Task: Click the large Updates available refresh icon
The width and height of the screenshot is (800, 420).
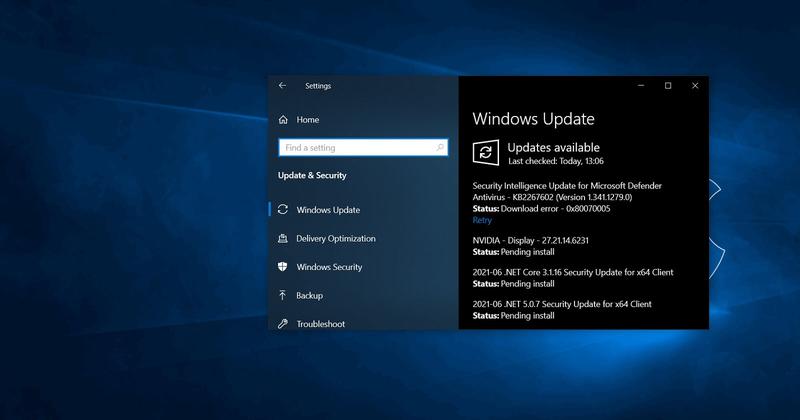Action: pos(486,152)
